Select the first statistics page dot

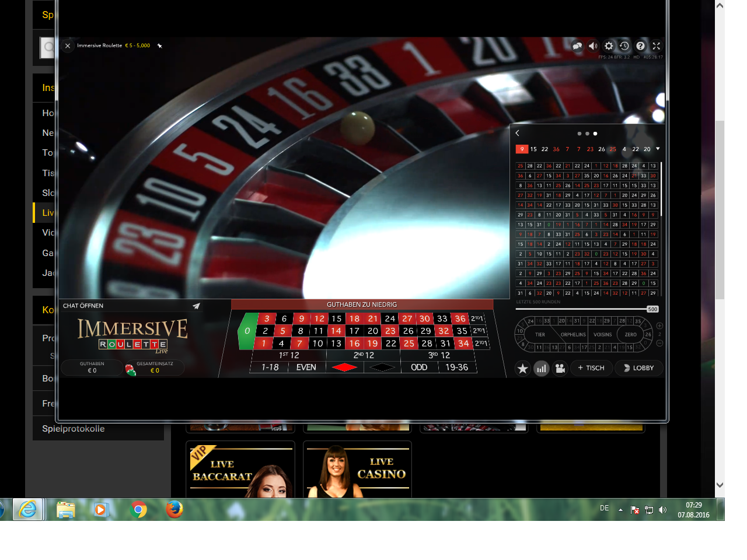pyautogui.click(x=579, y=134)
